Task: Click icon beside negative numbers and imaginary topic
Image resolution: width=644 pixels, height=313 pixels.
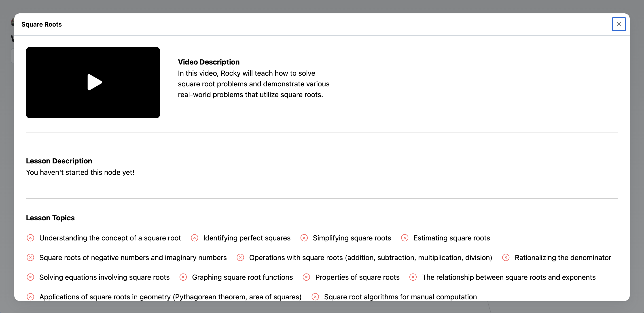Action: click(30, 257)
